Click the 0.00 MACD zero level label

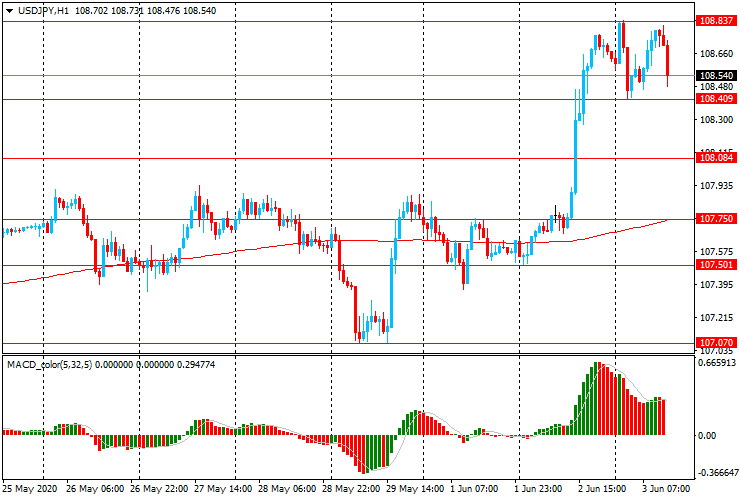point(706,435)
